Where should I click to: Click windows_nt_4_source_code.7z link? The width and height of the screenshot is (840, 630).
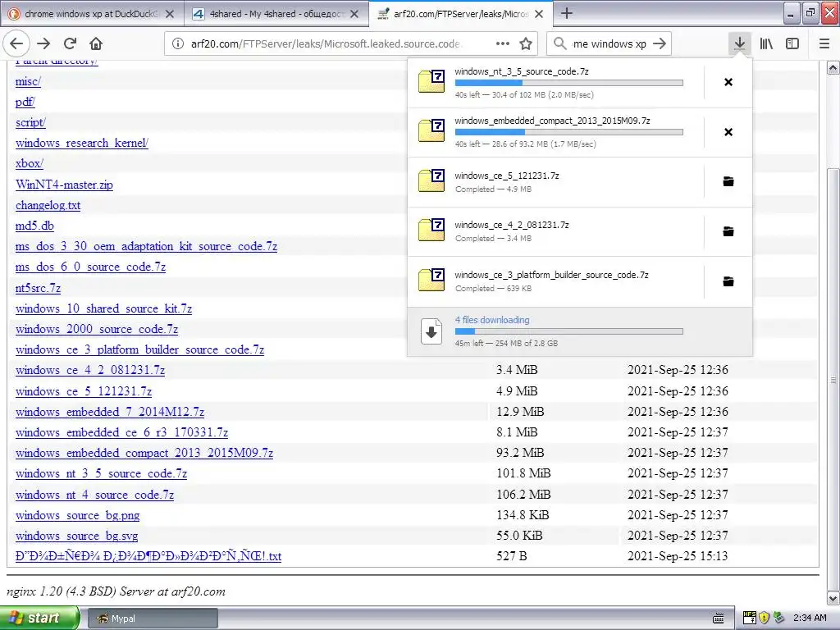tap(95, 495)
